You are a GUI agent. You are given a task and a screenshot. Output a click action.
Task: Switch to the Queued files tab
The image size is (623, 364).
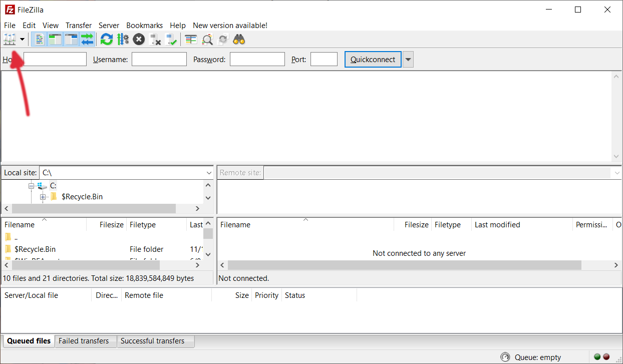tap(29, 341)
